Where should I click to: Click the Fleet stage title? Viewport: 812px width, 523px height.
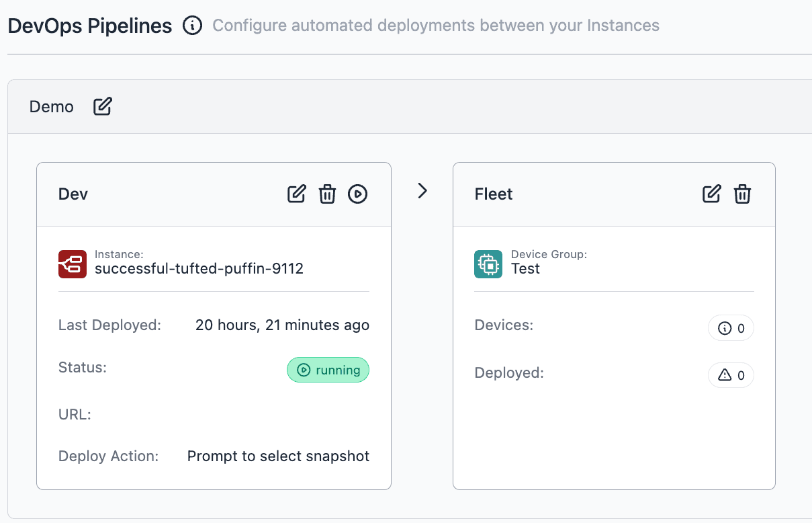[x=494, y=194]
